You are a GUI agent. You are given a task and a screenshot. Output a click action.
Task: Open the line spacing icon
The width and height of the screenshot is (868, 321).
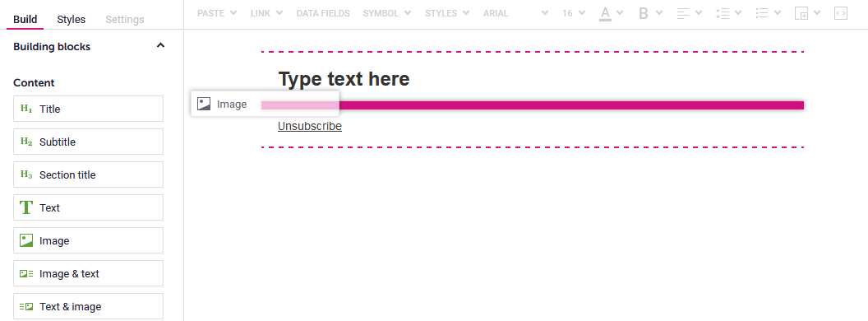(722, 13)
